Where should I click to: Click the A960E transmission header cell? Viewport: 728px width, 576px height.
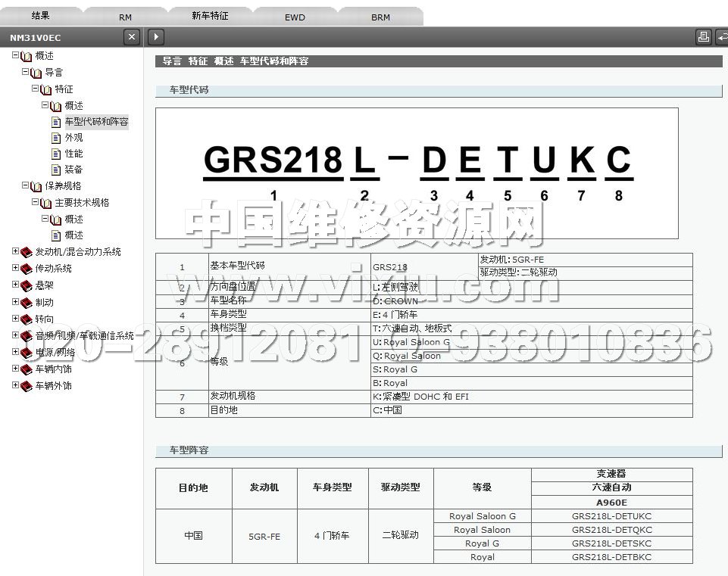[x=611, y=503]
